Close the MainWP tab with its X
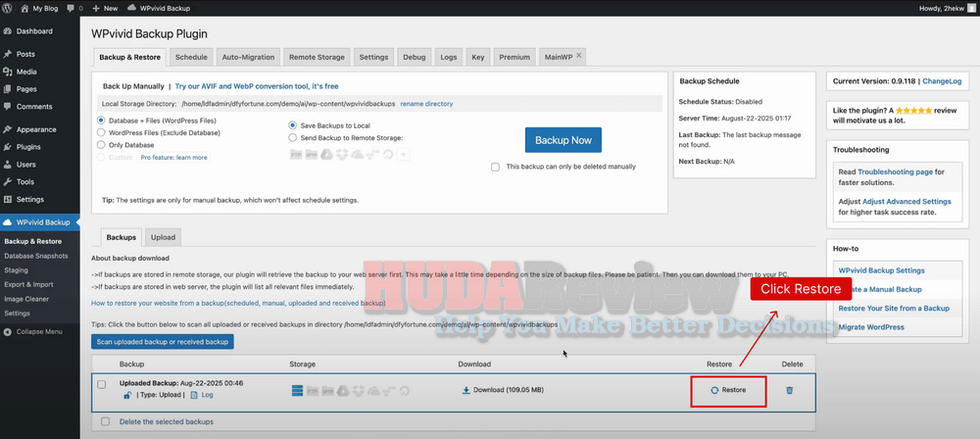This screenshot has width=980, height=439. 579,56
